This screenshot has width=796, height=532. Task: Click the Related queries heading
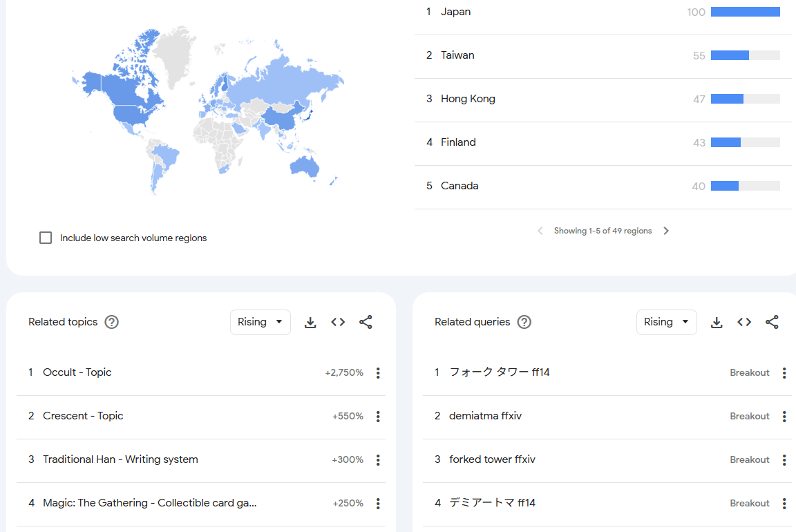472,322
